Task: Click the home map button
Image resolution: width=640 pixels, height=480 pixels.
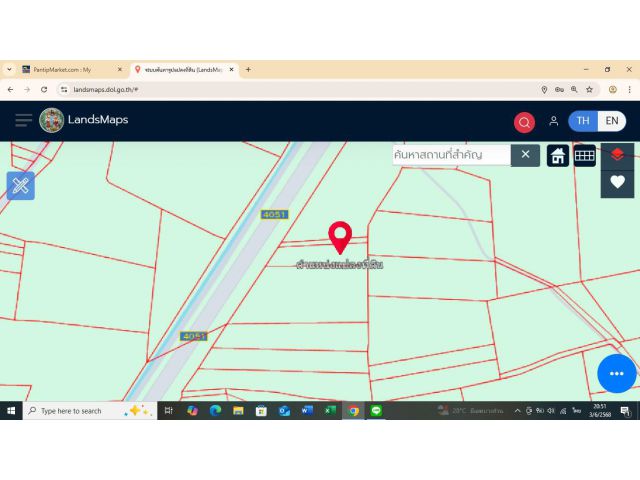Action: pyautogui.click(x=558, y=156)
